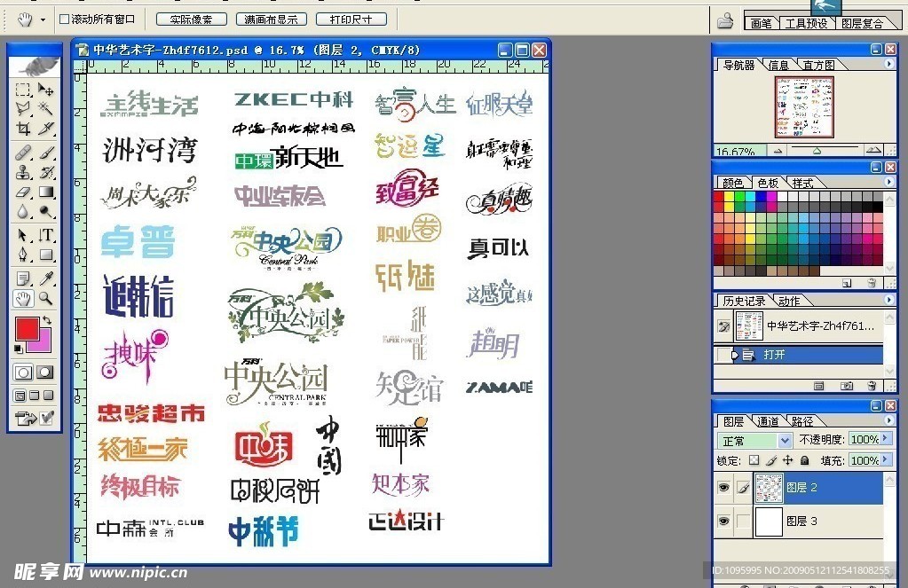The height and width of the screenshot is (588, 908).
Task: Select the Rectangle shape tool
Action: tap(46, 255)
